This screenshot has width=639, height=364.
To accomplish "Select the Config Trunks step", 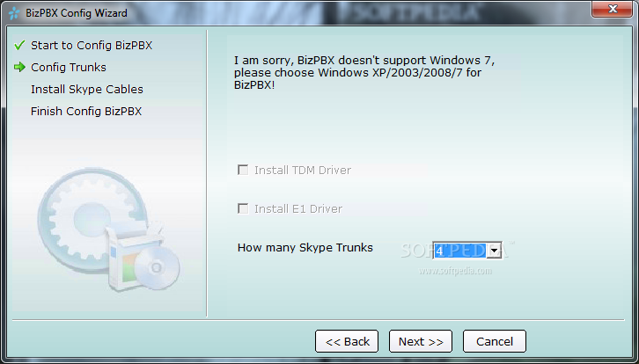I will click(69, 67).
